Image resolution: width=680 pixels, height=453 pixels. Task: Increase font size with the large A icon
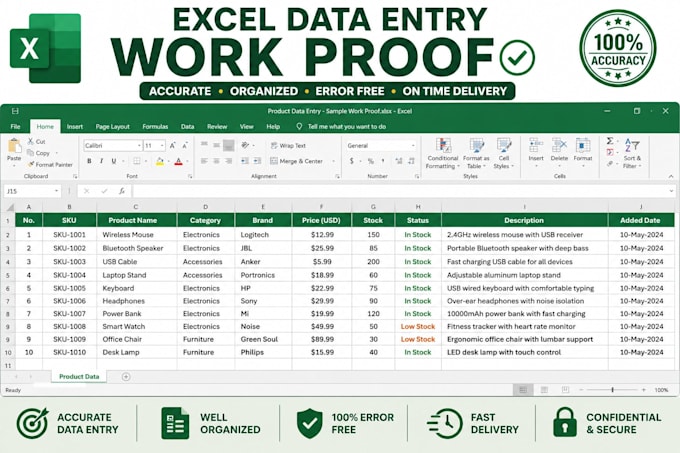[173, 146]
